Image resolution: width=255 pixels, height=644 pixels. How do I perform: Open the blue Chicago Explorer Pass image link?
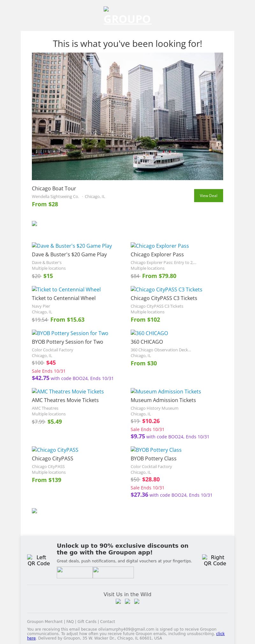(x=160, y=246)
